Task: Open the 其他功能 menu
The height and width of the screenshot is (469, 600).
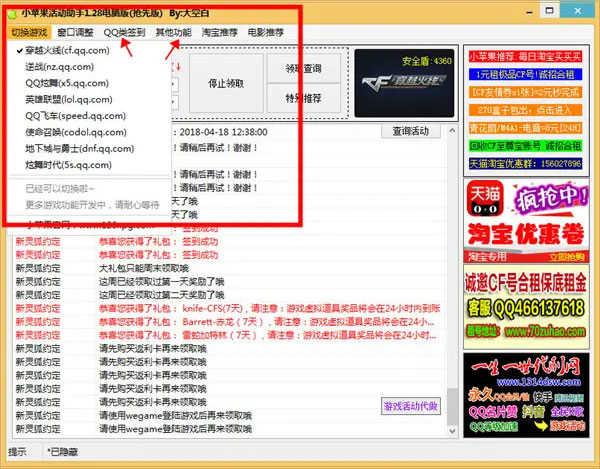Action: point(173,33)
